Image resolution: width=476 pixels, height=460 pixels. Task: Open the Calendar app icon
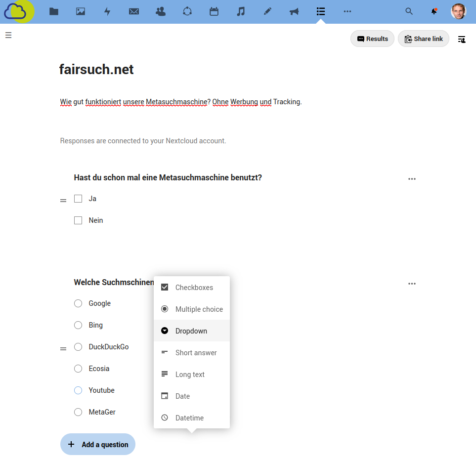pyautogui.click(x=214, y=11)
